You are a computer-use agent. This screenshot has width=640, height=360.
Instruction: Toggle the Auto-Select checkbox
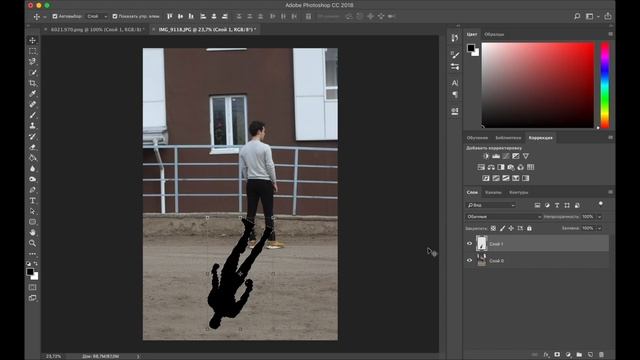pyautogui.click(x=55, y=16)
